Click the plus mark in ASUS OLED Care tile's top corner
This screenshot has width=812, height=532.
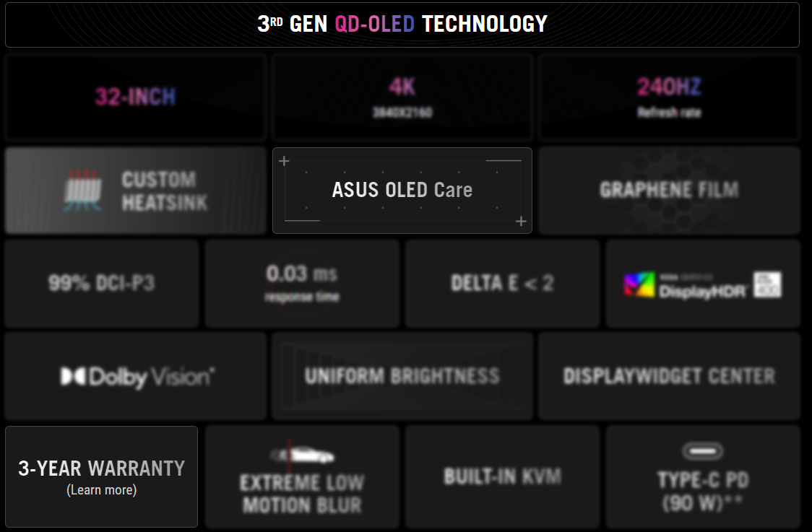pyautogui.click(x=284, y=161)
